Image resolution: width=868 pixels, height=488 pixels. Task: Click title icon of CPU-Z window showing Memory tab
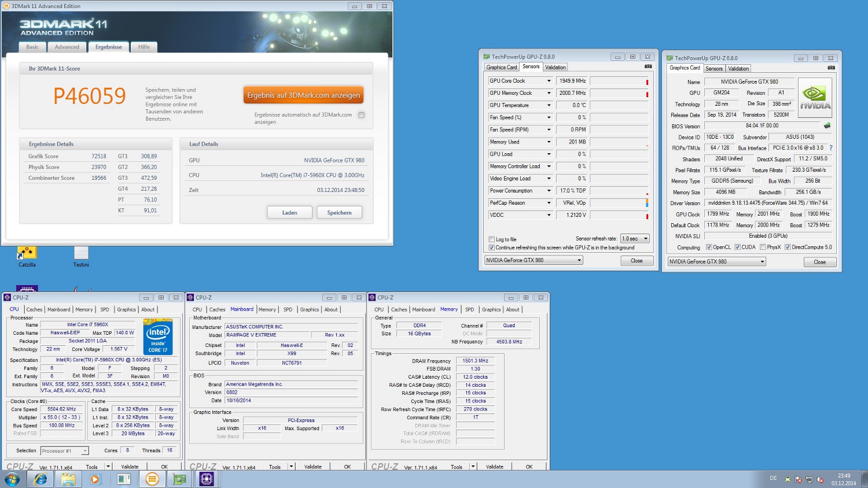[372, 297]
